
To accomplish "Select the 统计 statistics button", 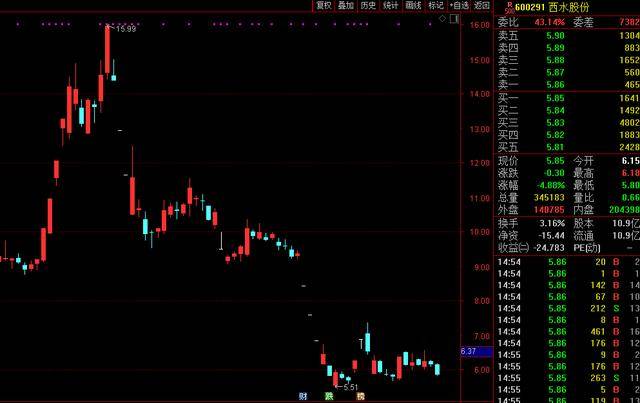I will pos(391,5).
